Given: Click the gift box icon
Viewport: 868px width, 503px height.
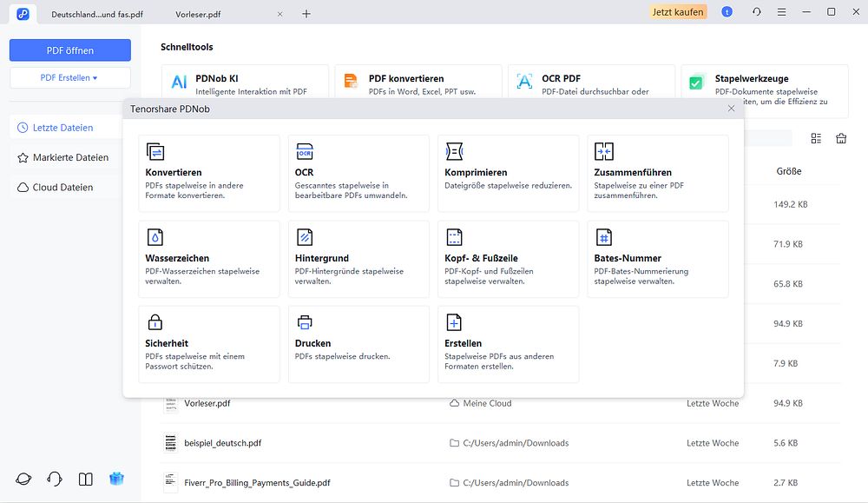Looking at the screenshot, I should (x=116, y=479).
